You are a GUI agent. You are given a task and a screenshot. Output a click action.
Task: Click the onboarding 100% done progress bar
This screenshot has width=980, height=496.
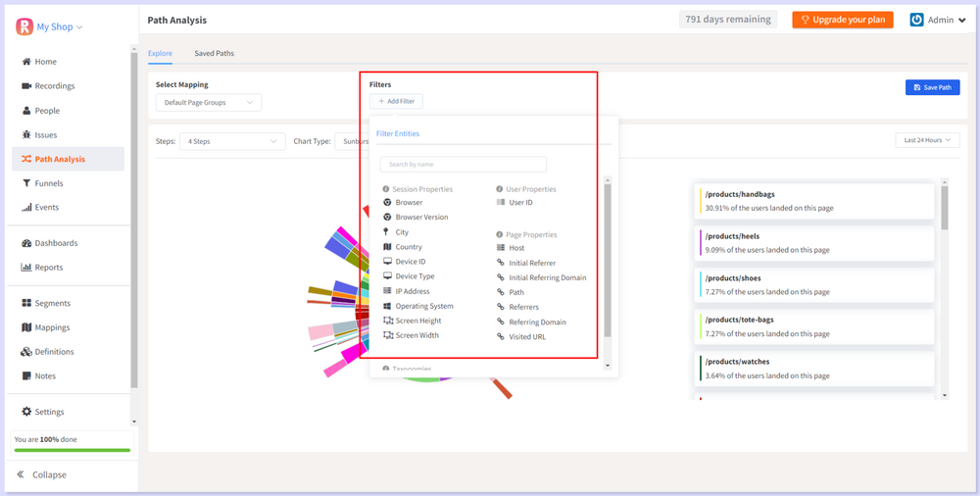pyautogui.click(x=73, y=450)
